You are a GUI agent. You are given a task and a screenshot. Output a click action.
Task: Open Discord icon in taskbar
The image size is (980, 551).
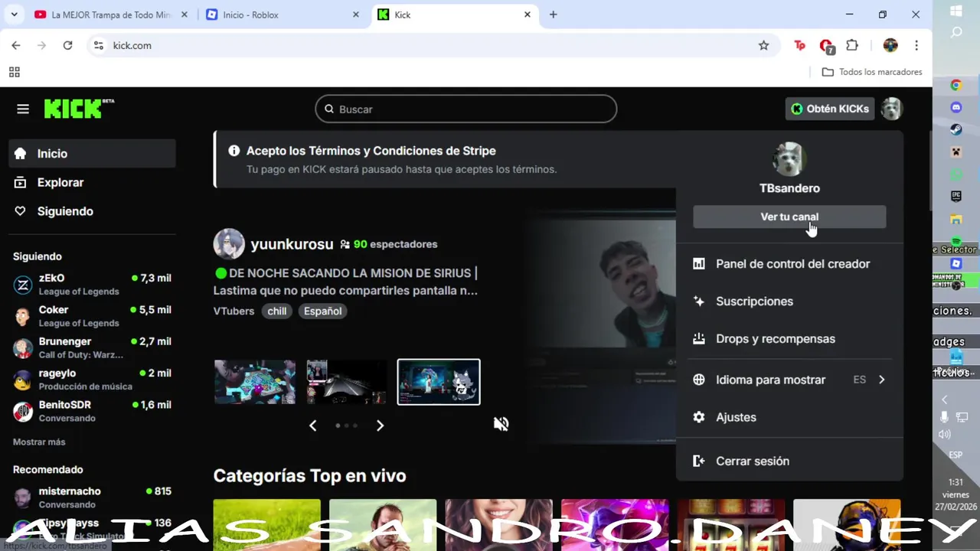(956, 108)
